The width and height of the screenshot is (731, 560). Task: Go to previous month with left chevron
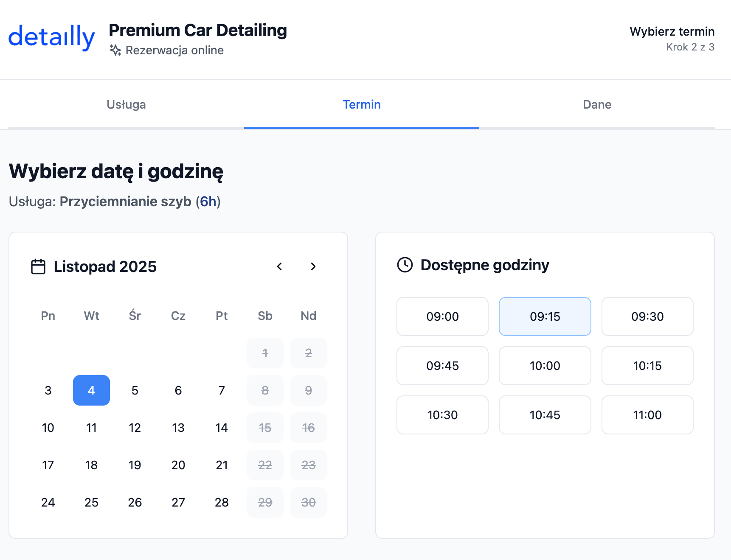click(279, 266)
